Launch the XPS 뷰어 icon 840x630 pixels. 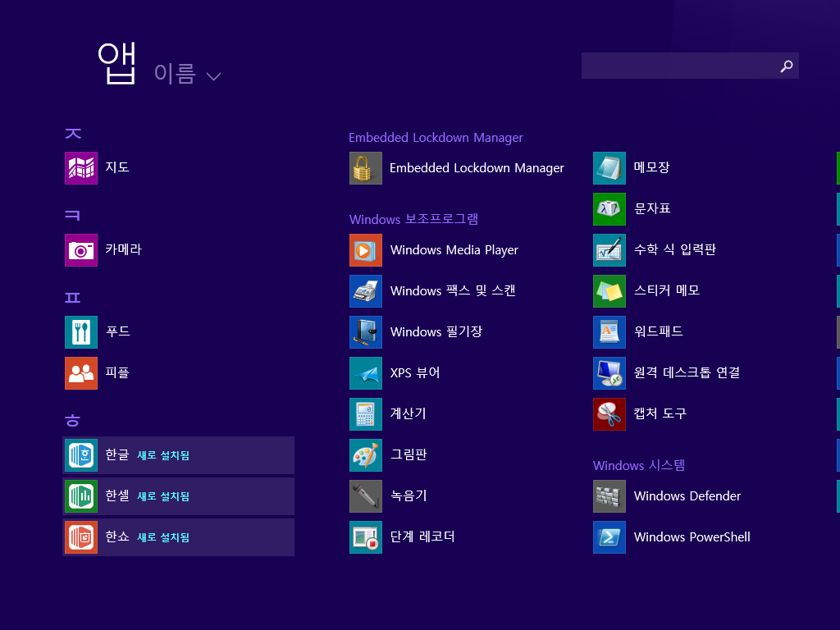365,373
